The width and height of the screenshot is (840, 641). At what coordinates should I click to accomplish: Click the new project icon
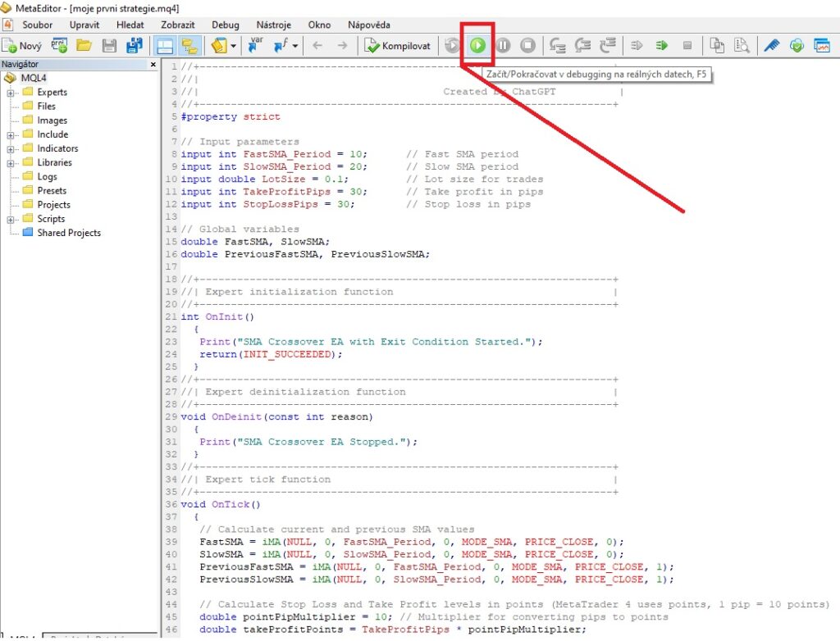tap(60, 46)
